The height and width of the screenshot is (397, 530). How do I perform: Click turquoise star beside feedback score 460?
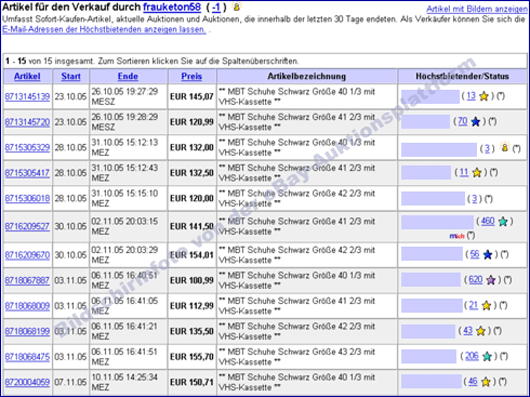pos(503,221)
